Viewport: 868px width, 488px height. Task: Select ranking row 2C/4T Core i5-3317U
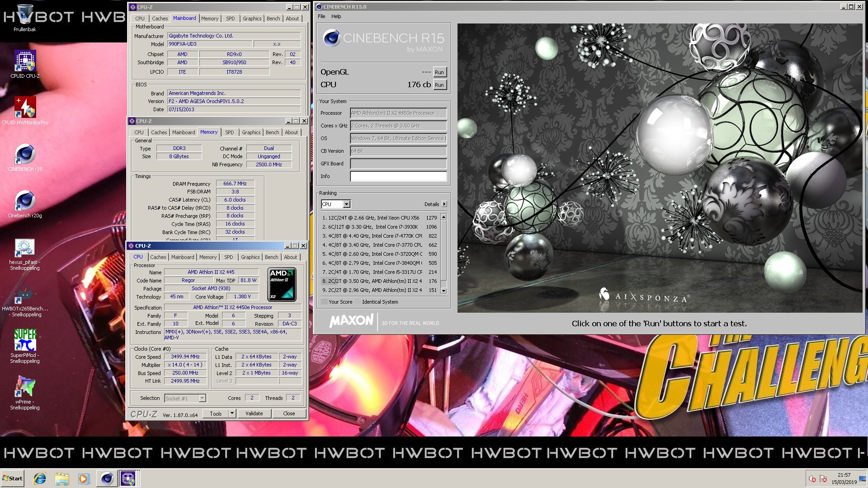click(x=380, y=272)
